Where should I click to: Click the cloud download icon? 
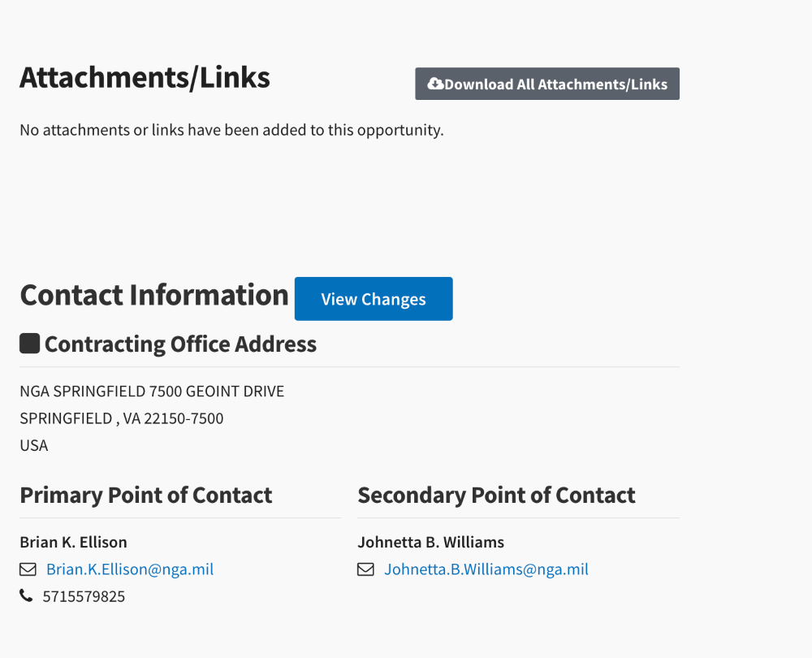(435, 84)
